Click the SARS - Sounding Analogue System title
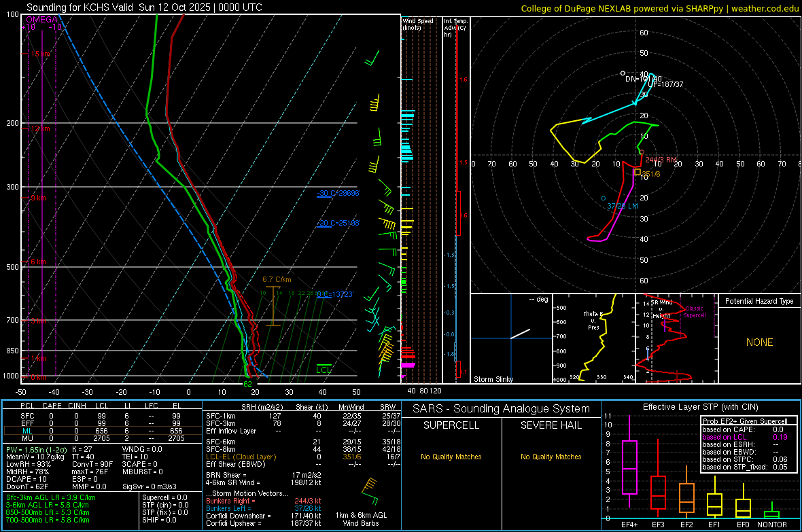This screenshot has width=802, height=532. 501,408
